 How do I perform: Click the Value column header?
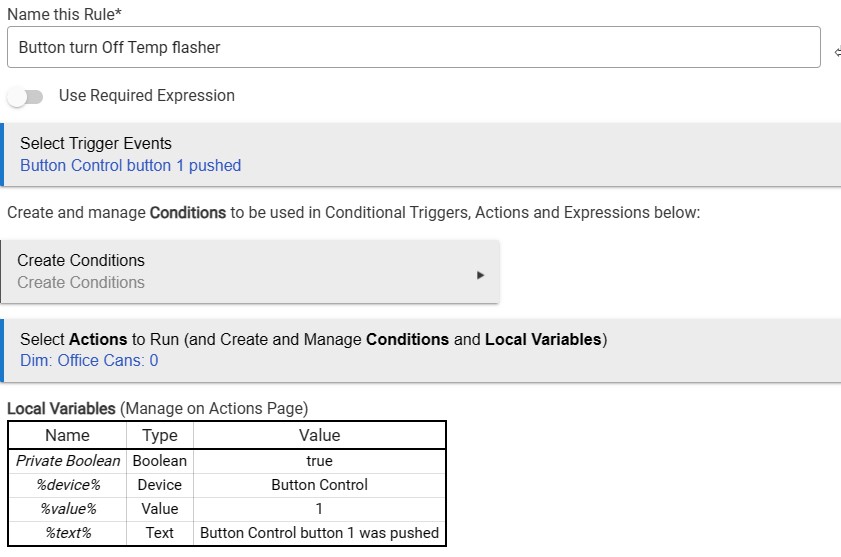[x=319, y=435]
